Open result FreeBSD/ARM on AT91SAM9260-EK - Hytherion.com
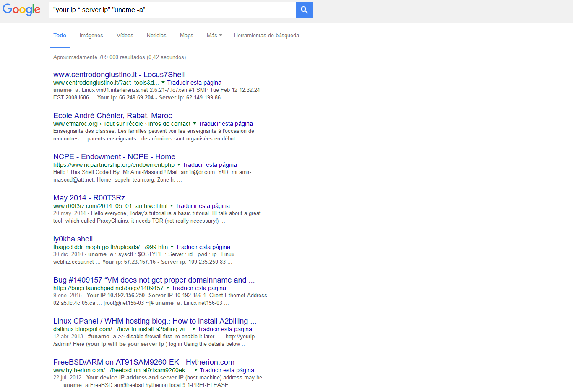Screen dimensions: 573x392 tap(144, 362)
